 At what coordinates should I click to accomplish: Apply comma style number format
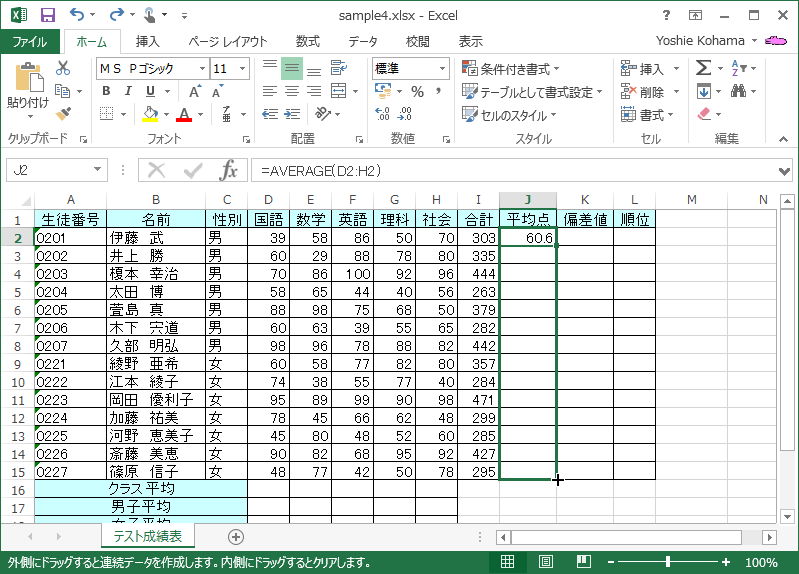[x=439, y=91]
